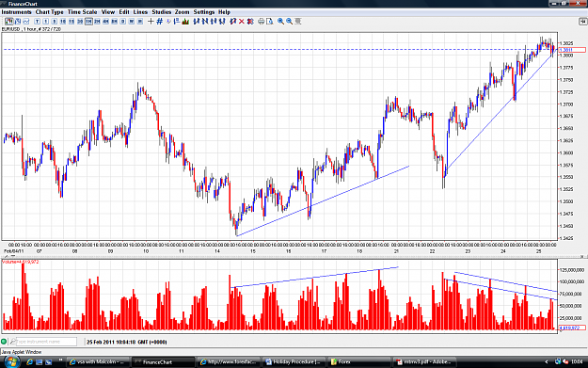
Task: Show hidden tray icons arrow
Action: point(547,362)
